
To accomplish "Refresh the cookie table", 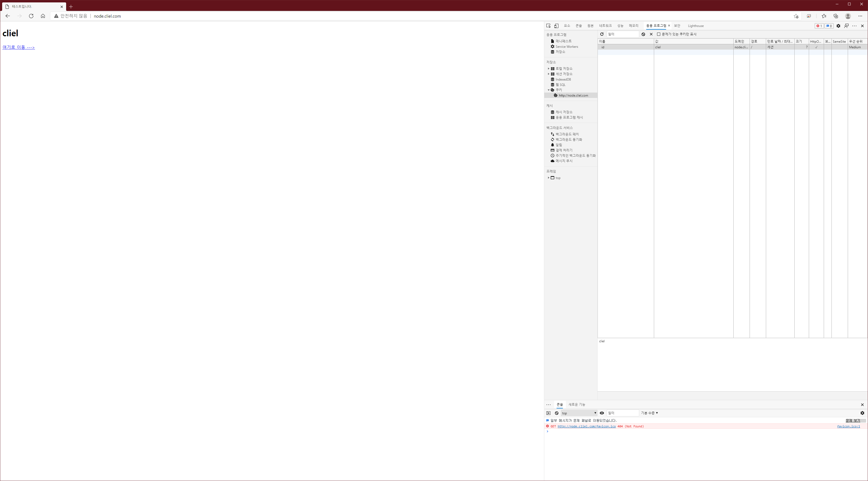I will [602, 34].
